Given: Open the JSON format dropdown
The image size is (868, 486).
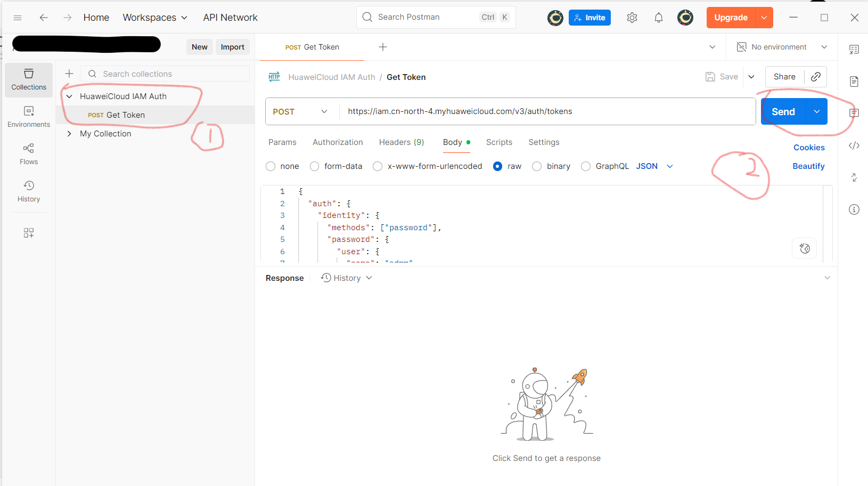Looking at the screenshot, I should pos(654,166).
